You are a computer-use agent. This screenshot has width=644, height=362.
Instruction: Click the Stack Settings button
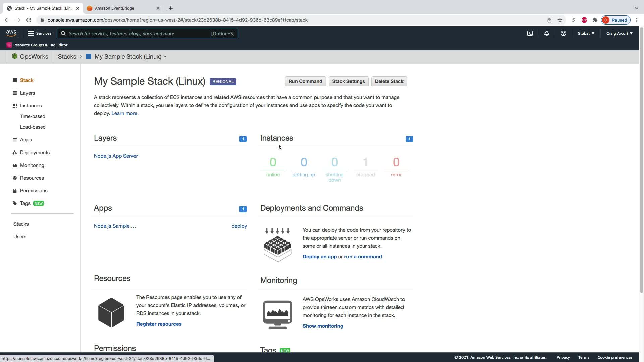click(x=348, y=81)
